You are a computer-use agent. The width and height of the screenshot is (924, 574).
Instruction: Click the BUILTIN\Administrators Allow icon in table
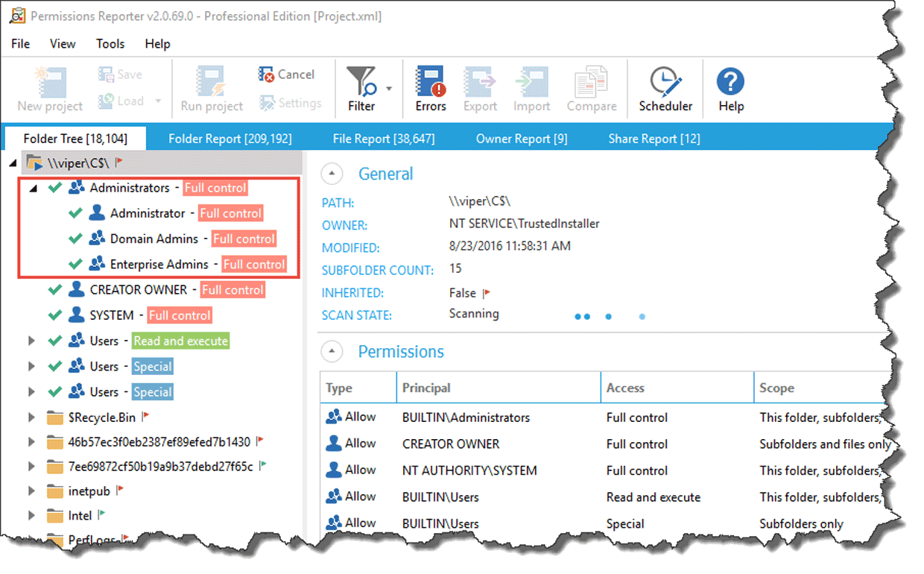coord(334,417)
